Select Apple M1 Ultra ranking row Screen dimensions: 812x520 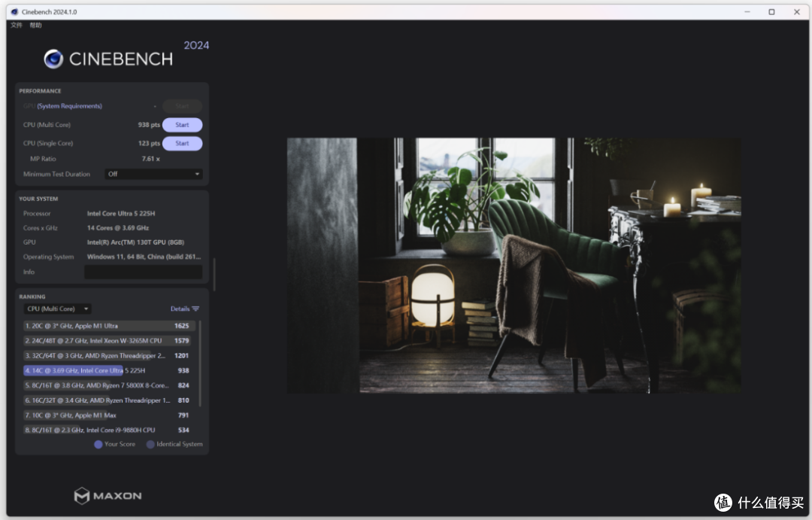point(109,326)
